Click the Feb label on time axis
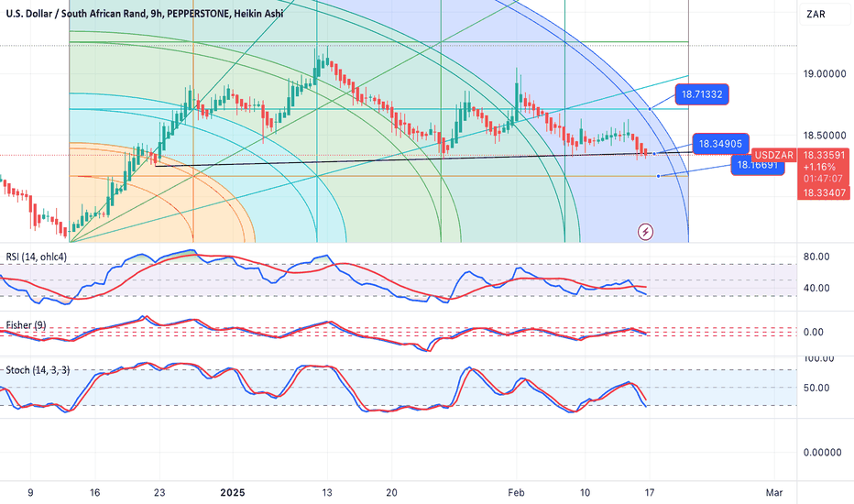The image size is (854, 504). coord(516,493)
